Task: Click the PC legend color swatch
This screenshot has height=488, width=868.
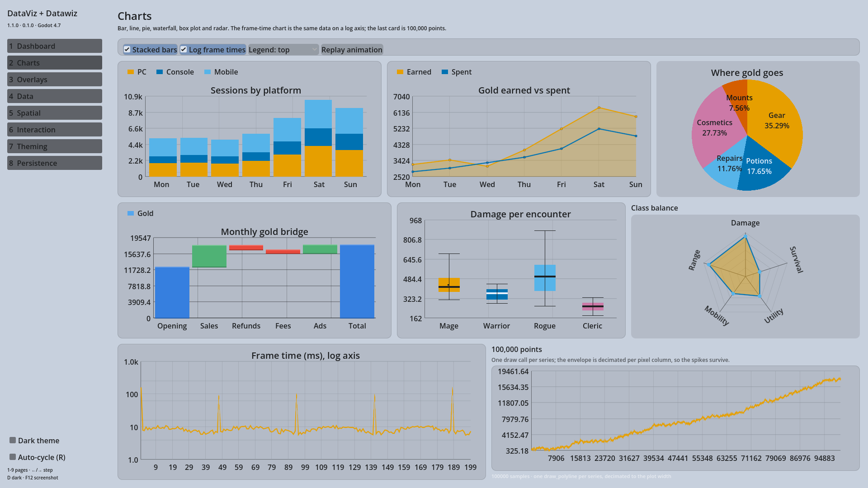Action: pos(131,72)
